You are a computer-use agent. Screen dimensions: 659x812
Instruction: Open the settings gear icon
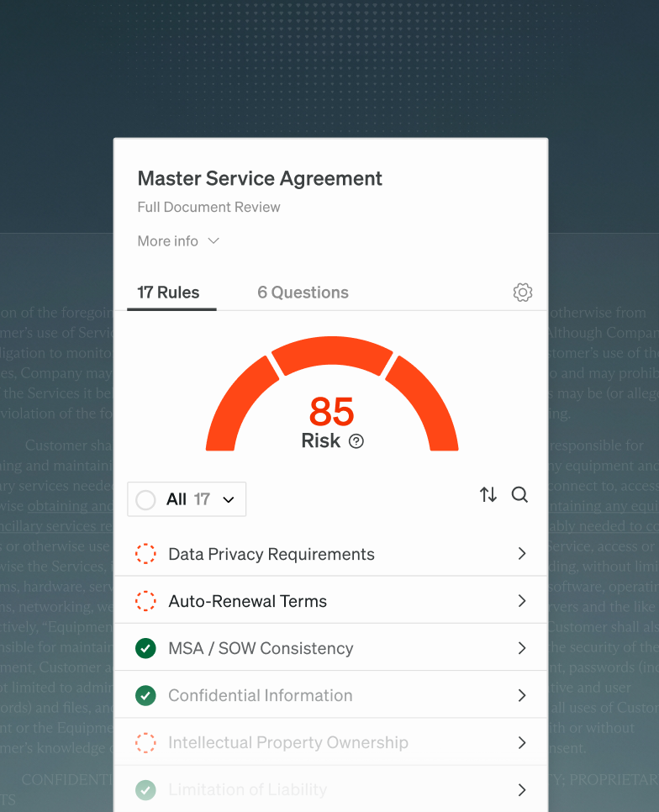tap(522, 292)
